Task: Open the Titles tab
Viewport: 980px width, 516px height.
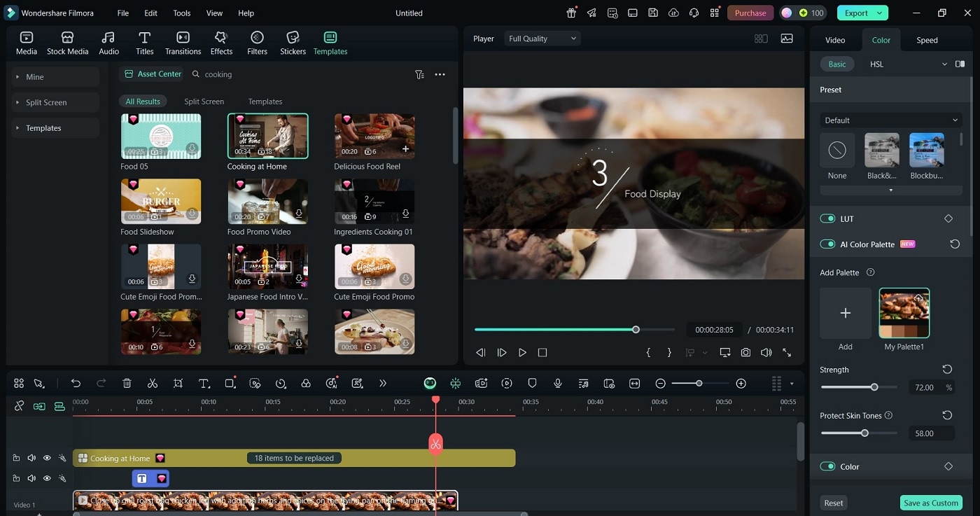Action: point(144,43)
